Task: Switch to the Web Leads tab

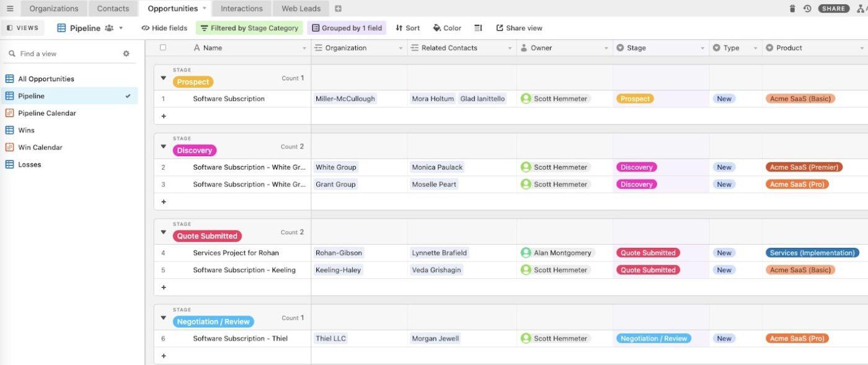Action: [301, 9]
